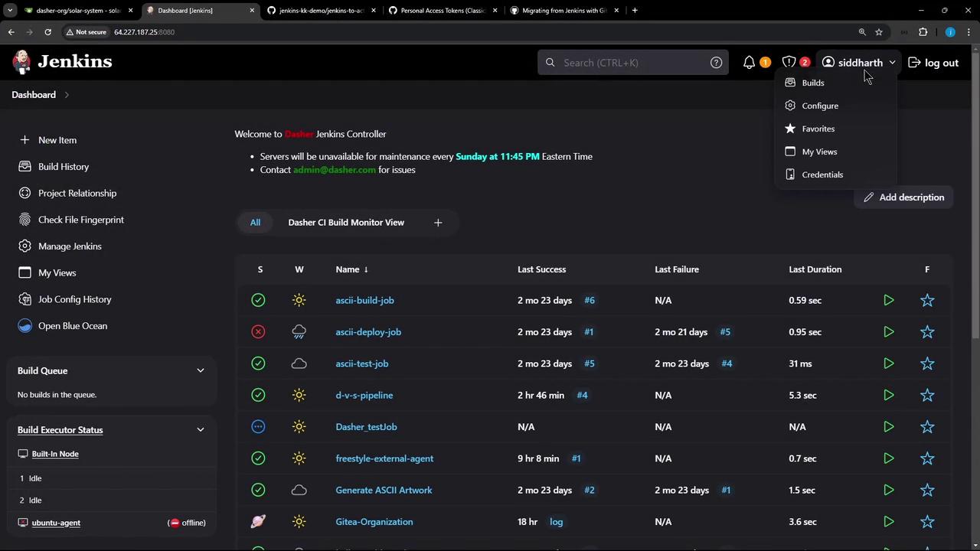Image resolution: width=980 pixels, height=551 pixels.
Task: Click the Jenkins search input field
Action: [632, 63]
